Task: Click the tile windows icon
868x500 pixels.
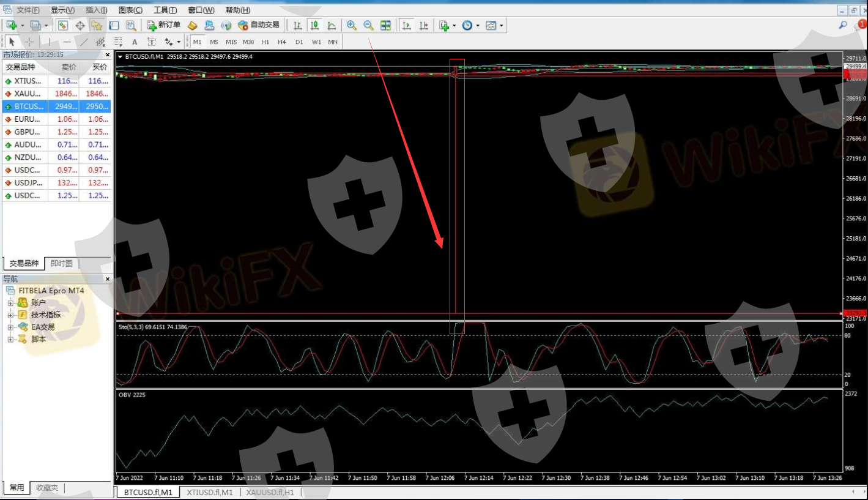Action: point(385,25)
